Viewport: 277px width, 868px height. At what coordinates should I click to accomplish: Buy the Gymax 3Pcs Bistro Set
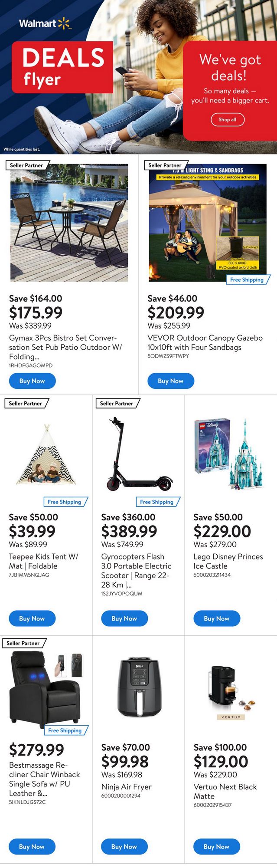point(32,381)
